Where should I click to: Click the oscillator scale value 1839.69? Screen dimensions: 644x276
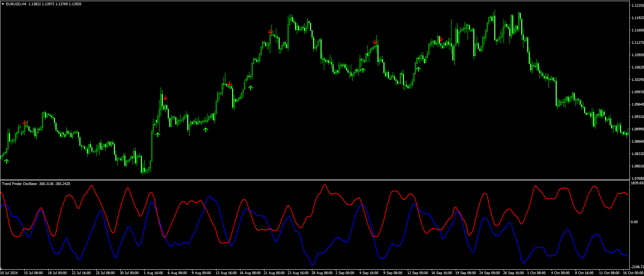tap(637, 183)
